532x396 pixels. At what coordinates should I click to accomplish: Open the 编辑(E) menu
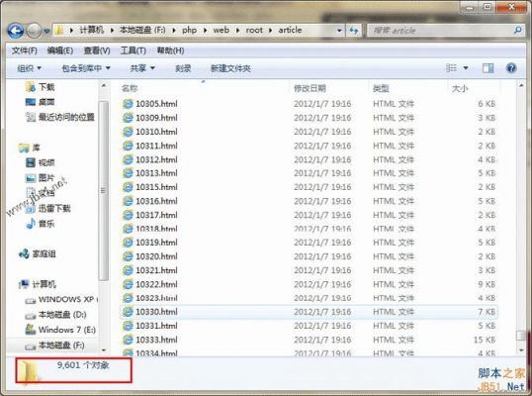(x=60, y=50)
